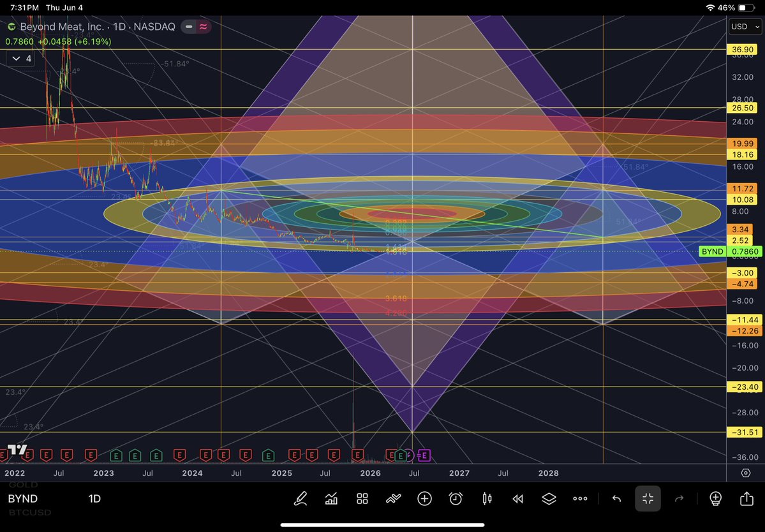
Task: Tap the circled plus add icon
Action: coord(424,498)
